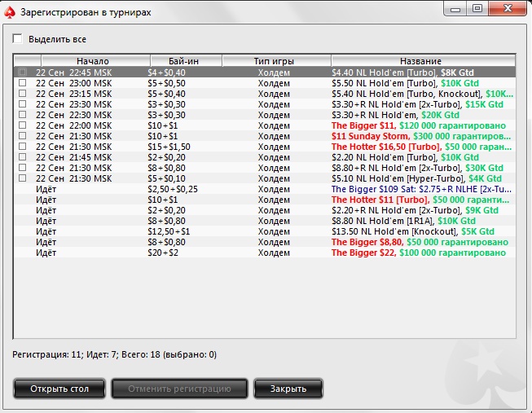This screenshot has width=532, height=413.
Task: Close the window with the X button
Action: [508, 8]
